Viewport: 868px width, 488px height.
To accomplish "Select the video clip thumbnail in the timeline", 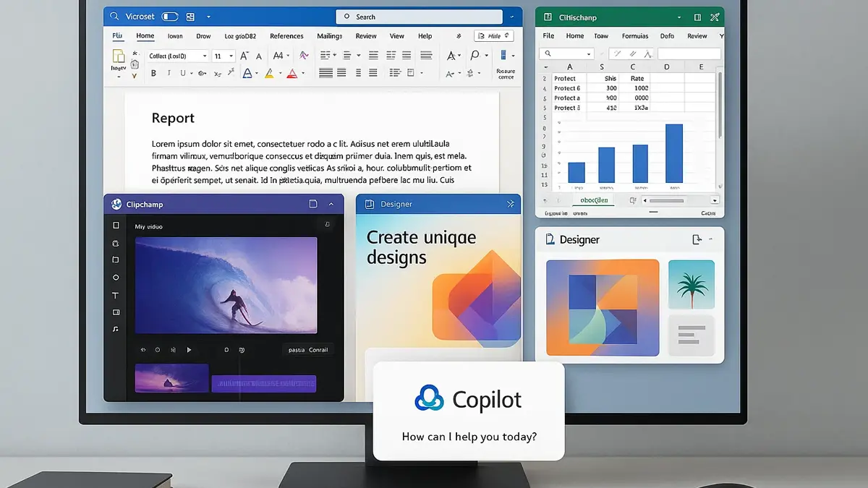I will pyautogui.click(x=171, y=378).
